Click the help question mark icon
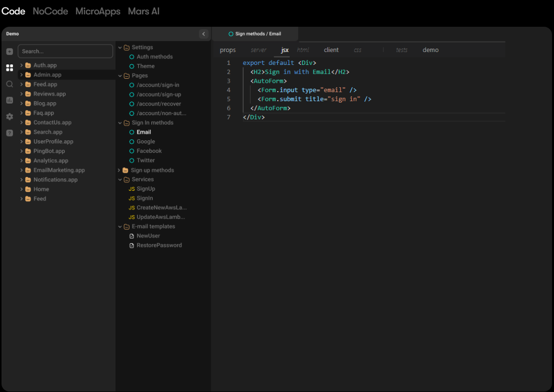Screen dimensions: 554x392 (x=9, y=133)
